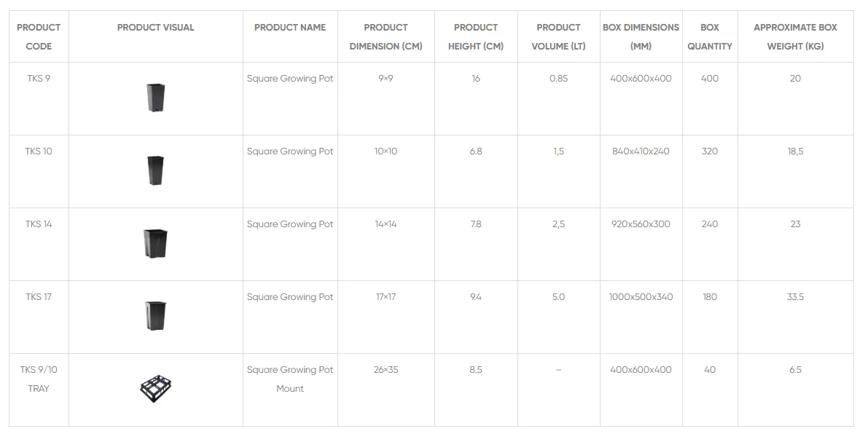
Task: Click the TKS 17 pot product image
Action: 155,315
